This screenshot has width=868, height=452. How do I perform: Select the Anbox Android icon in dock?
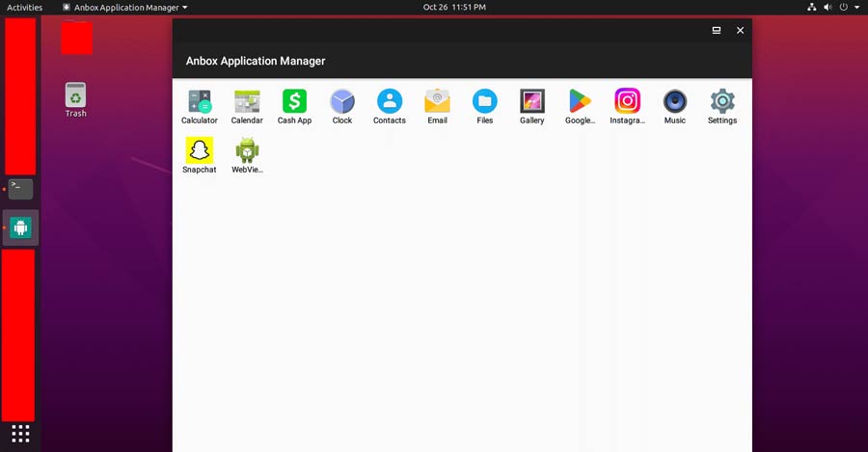coord(20,227)
